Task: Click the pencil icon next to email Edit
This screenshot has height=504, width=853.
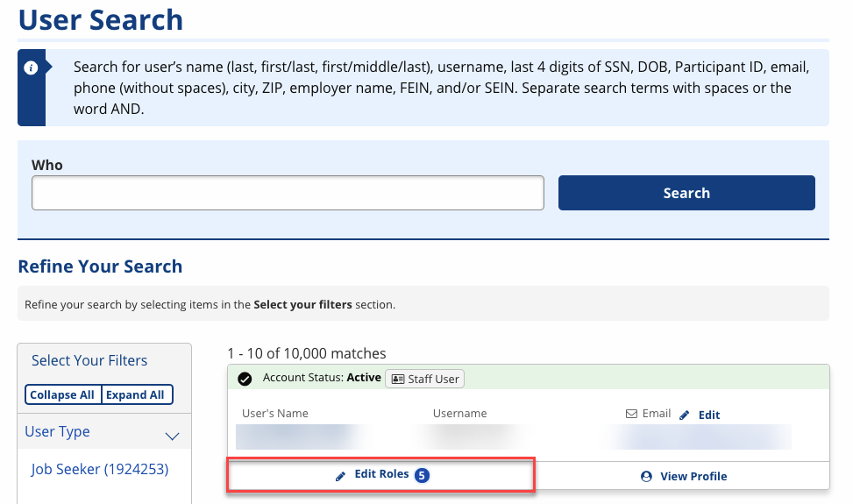Action: tap(685, 415)
